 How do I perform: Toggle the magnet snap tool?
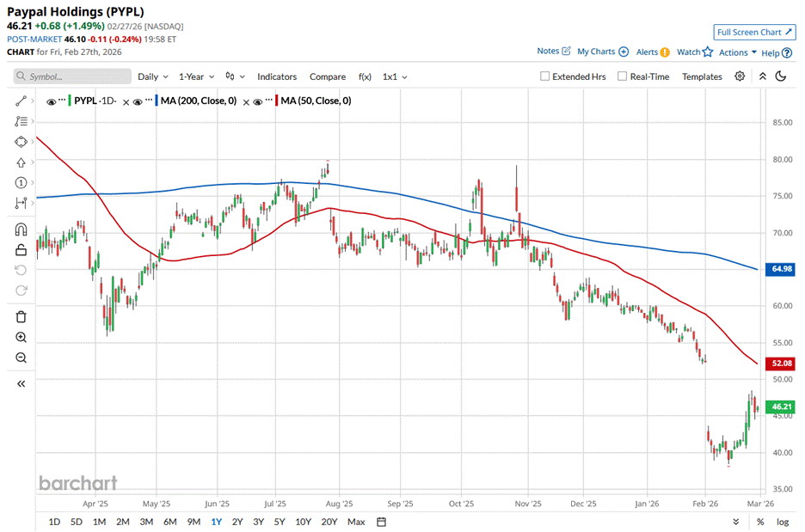pyautogui.click(x=21, y=229)
